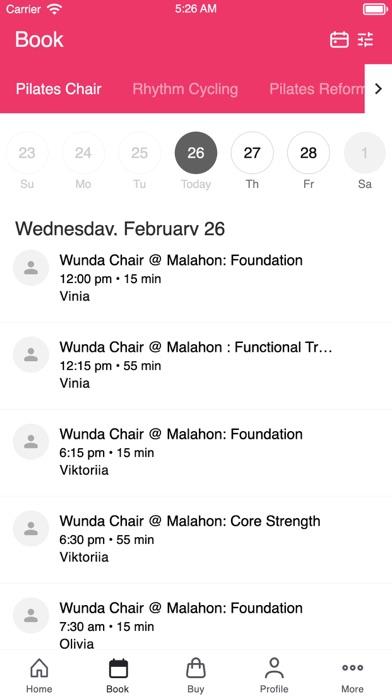This screenshot has height=696, width=392.
Task: Select the Pilates Chair tab
Action: click(59, 89)
